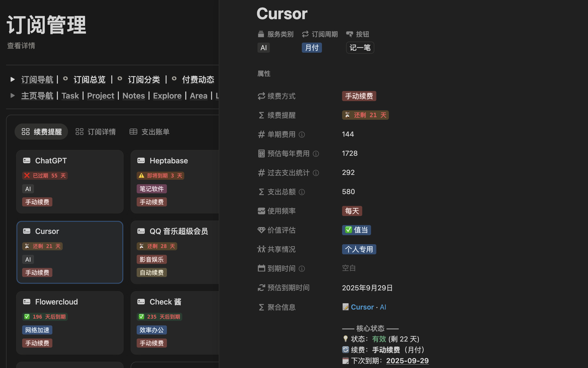Switch to the 订阅详情 tab
Screen dimensions: 588x368
click(102, 131)
